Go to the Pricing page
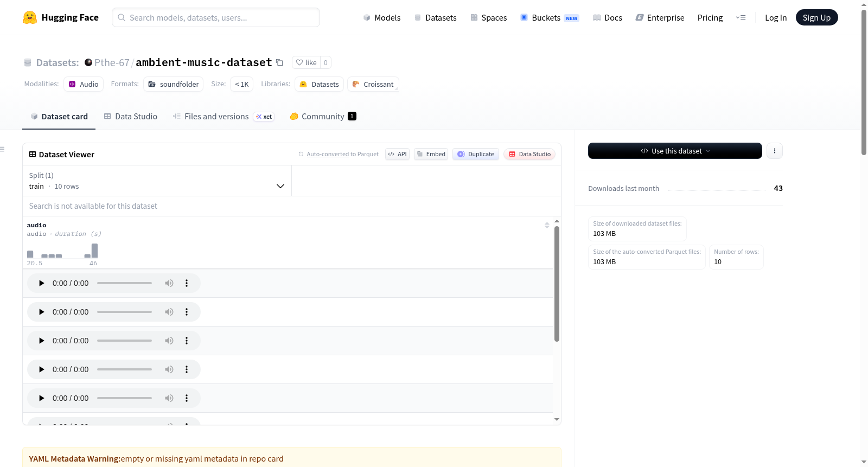The image size is (868, 467). [x=710, y=17]
